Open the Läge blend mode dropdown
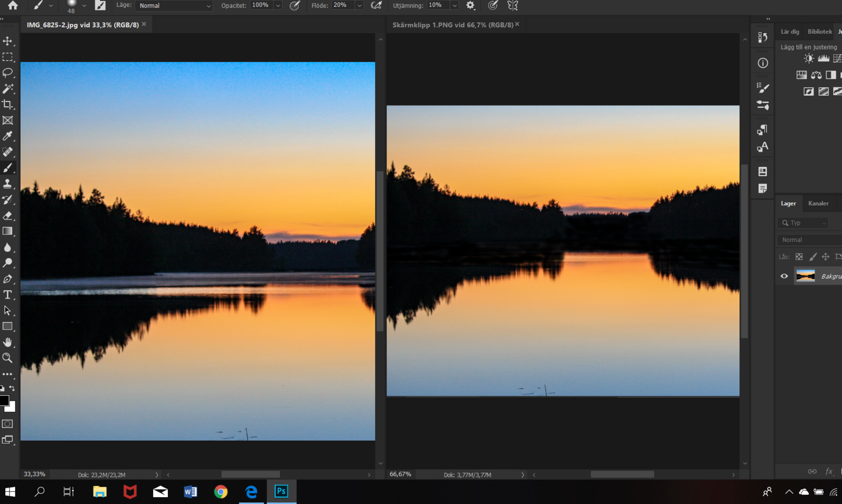The width and height of the screenshot is (842, 504). pos(174,6)
